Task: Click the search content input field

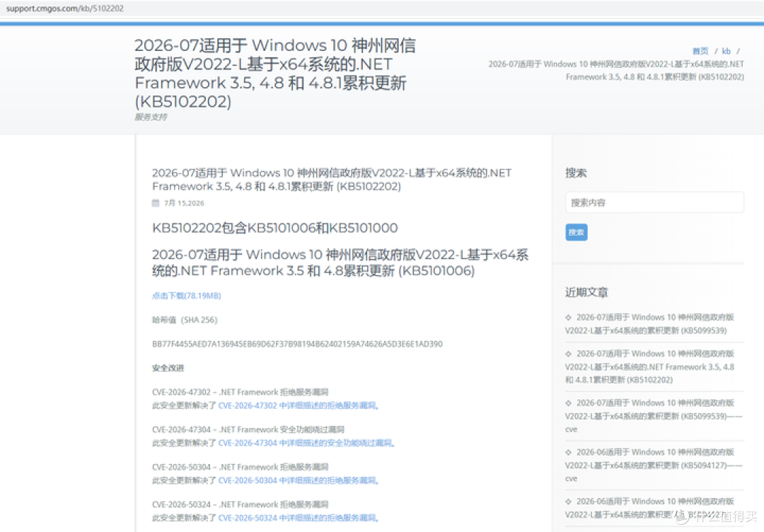Action: pos(654,202)
